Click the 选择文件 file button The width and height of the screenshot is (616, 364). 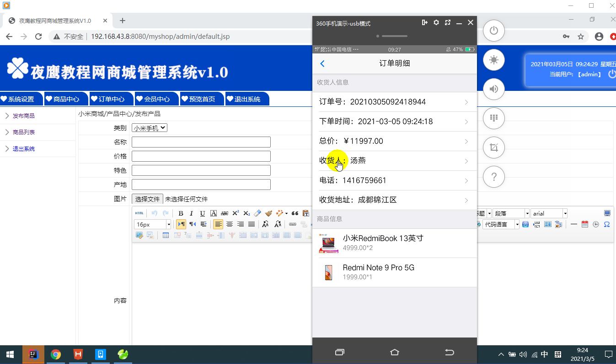coord(147,199)
